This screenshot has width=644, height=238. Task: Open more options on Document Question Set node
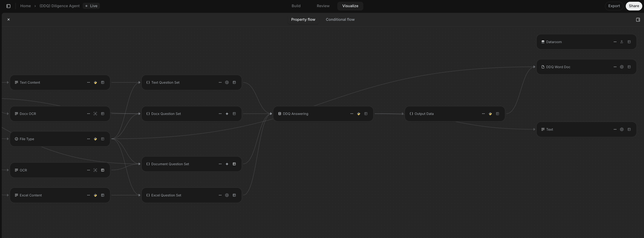click(220, 164)
